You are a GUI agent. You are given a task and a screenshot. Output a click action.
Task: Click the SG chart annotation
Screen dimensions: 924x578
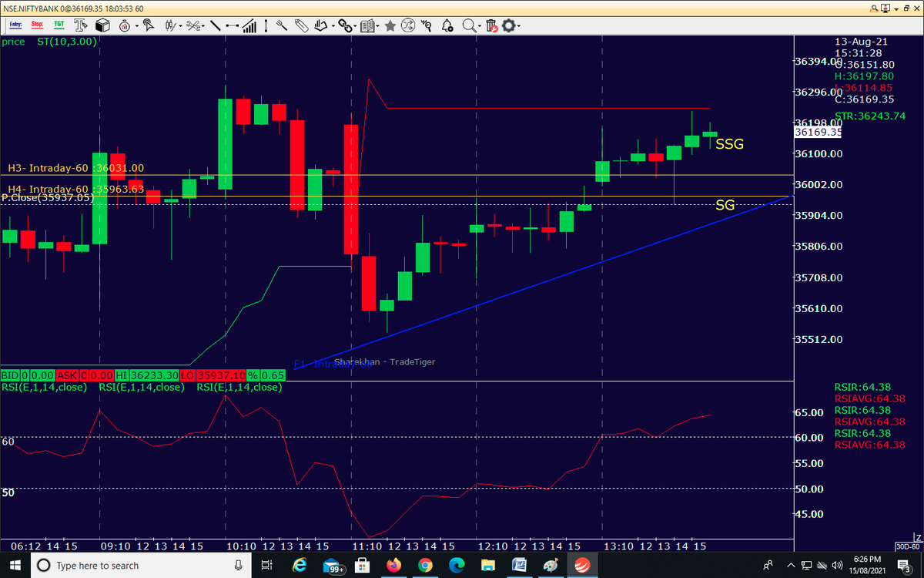tap(725, 205)
